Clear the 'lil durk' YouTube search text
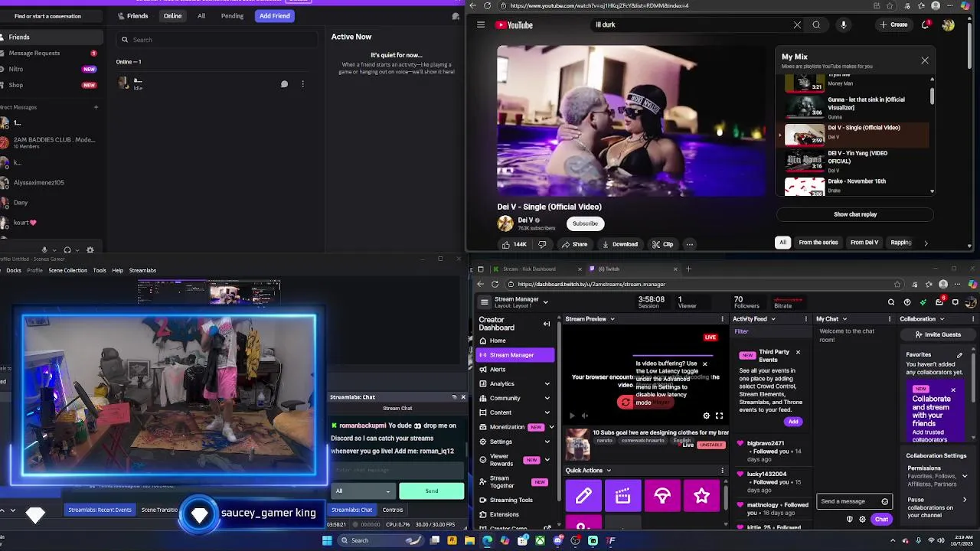The image size is (980, 551). pos(797,24)
